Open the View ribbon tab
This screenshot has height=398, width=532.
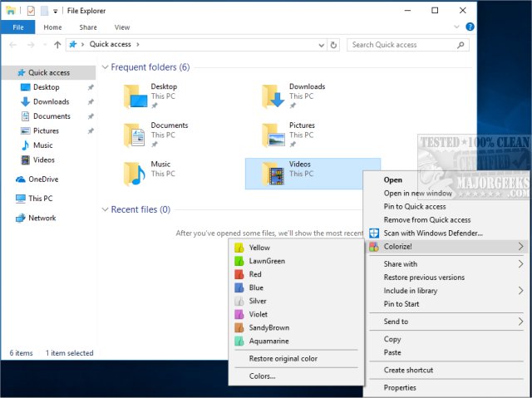[x=122, y=27]
